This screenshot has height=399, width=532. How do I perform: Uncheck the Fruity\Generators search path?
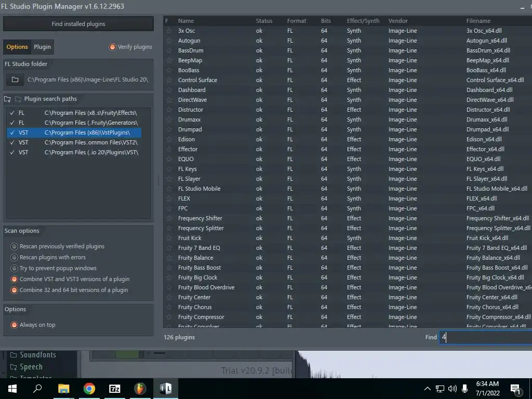click(12, 123)
